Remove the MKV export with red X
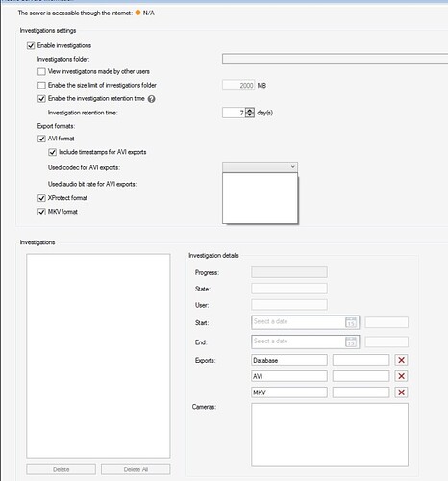Screen dimensions: 448x481 point(401,392)
